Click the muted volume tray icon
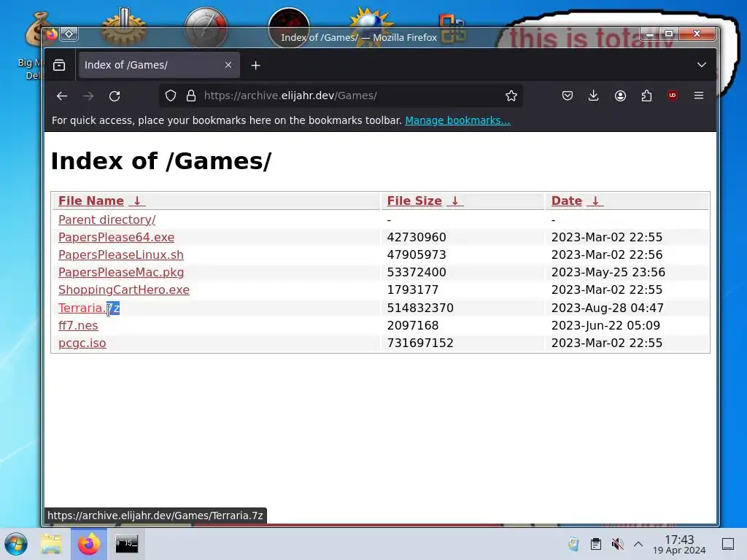This screenshot has height=560, width=747. pyautogui.click(x=617, y=544)
